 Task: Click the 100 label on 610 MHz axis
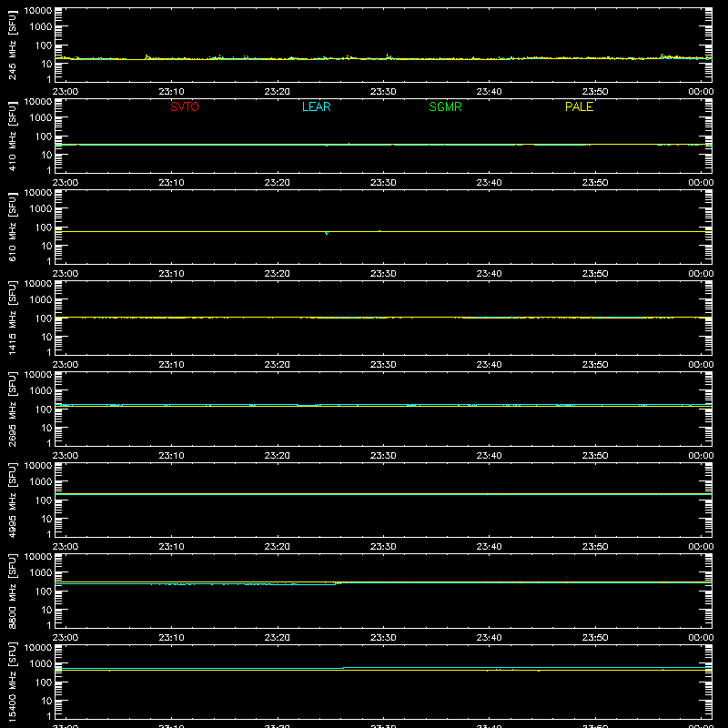pos(44,227)
